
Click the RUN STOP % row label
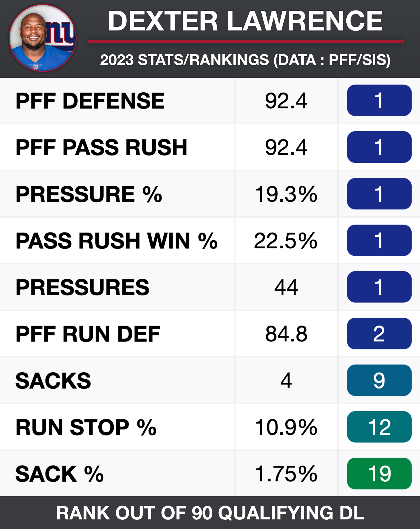[x=86, y=427]
